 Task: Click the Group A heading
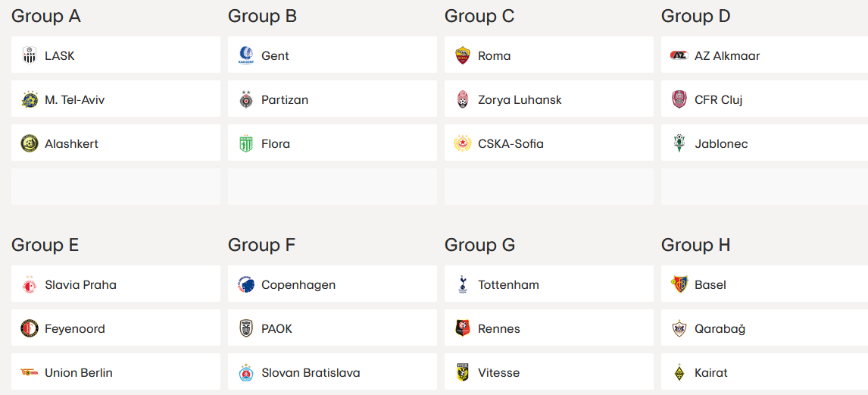coord(46,16)
